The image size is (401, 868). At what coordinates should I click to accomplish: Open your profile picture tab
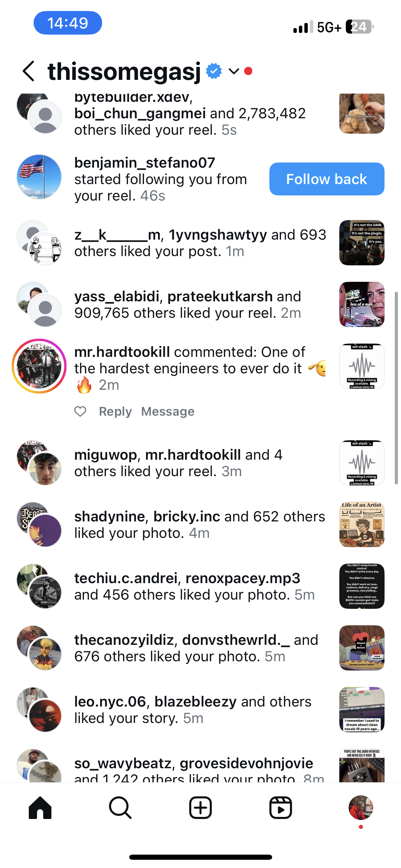361,808
